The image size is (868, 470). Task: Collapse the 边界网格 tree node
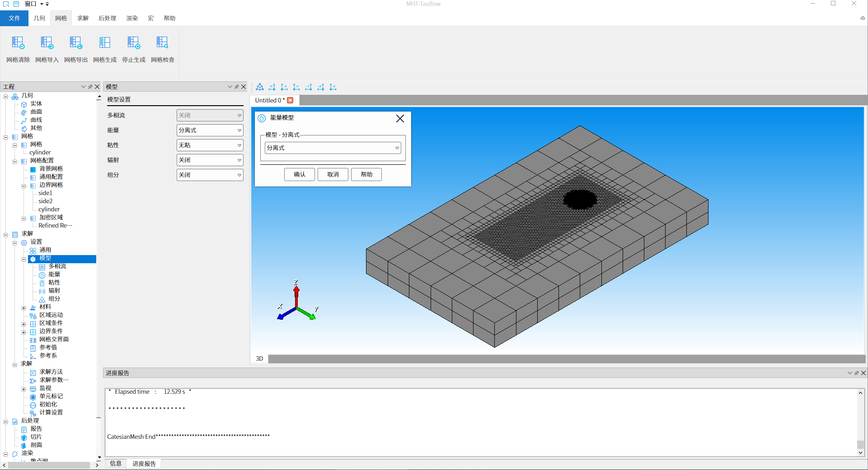24,186
